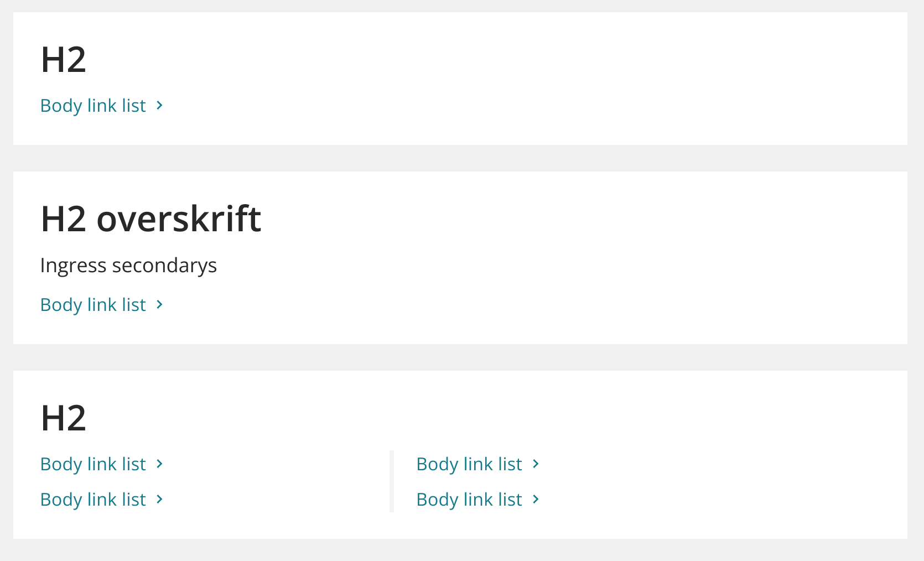Click the 'H2' heading above the two-column links
The image size is (924, 561).
(64, 418)
